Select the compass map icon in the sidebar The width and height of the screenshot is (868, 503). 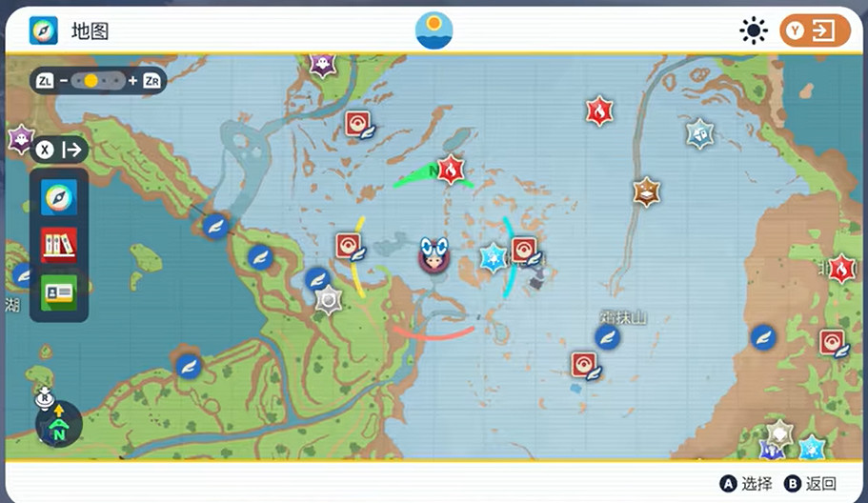coord(59,197)
